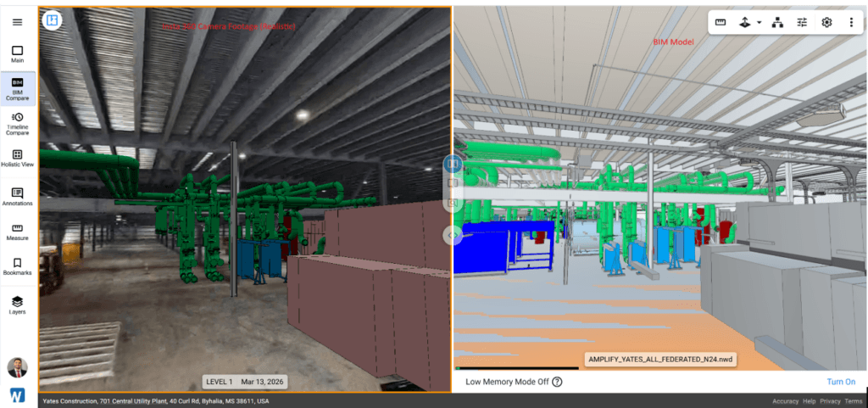The image size is (868, 408).
Task: Switch to the Main view
Action: pos(17,53)
